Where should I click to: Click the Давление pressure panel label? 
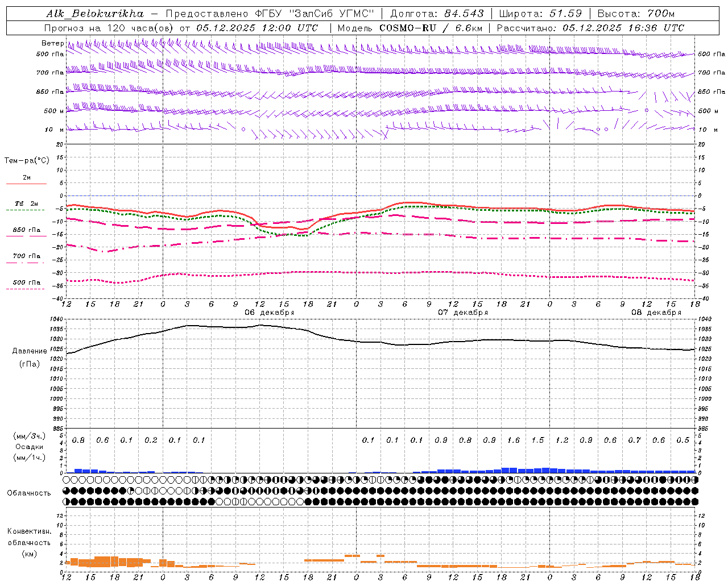click(x=30, y=351)
